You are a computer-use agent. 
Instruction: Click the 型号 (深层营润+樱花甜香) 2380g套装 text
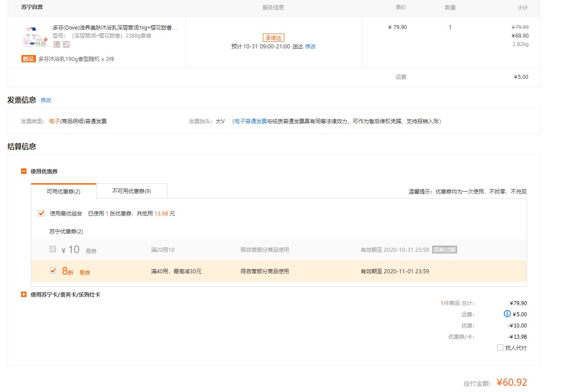[102, 36]
